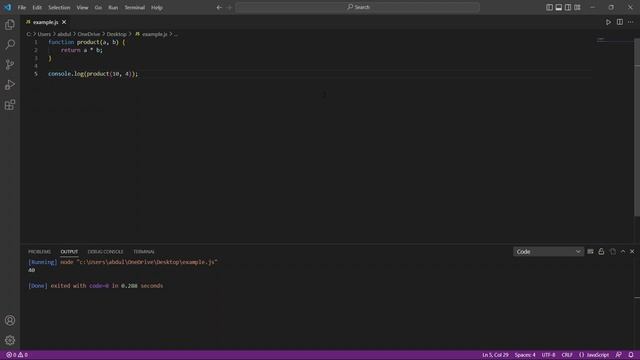Go forward with the right arrow
The image size is (640, 360).
(229, 7)
